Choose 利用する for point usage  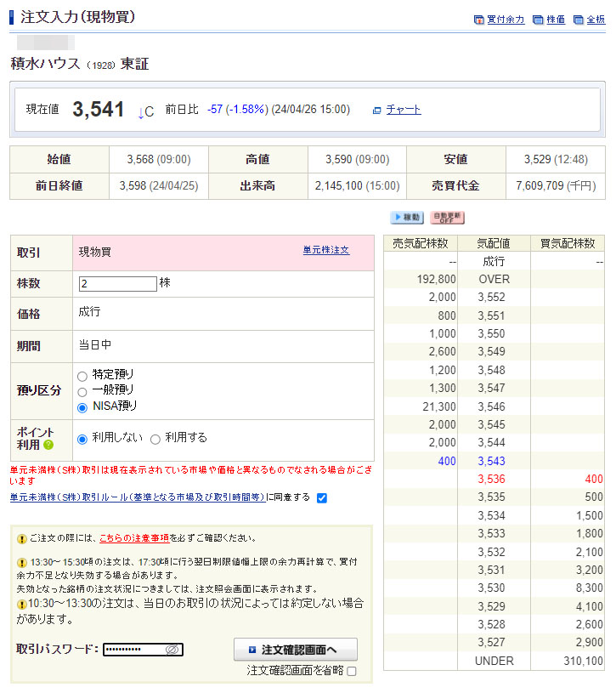tap(155, 439)
